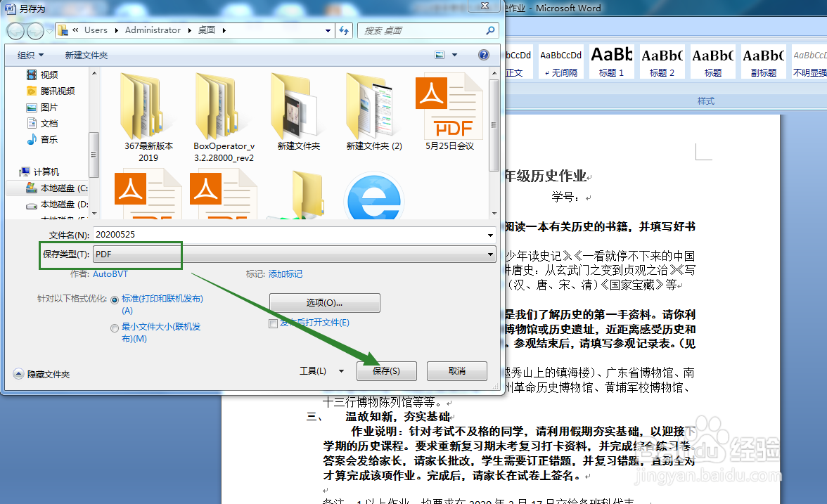Select the blue e browser shortcut icon

point(374,196)
